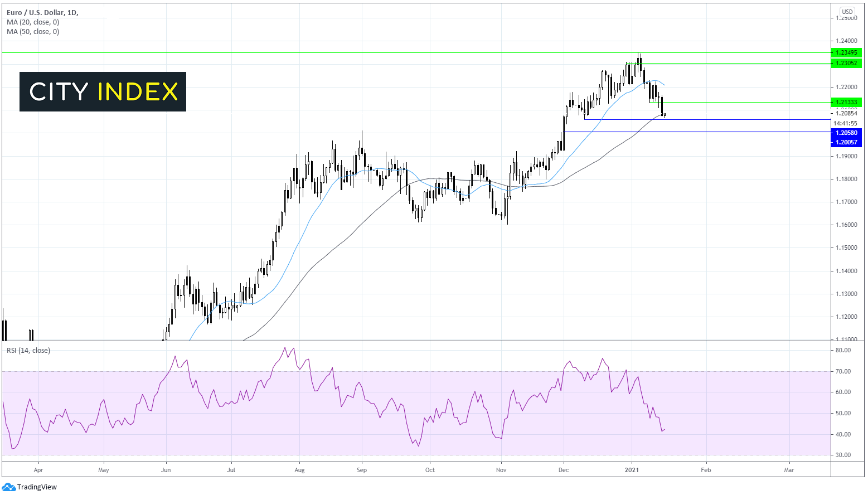Select the MA (20, close, 0) indicator legend
This screenshot has width=868, height=495.
coord(33,22)
